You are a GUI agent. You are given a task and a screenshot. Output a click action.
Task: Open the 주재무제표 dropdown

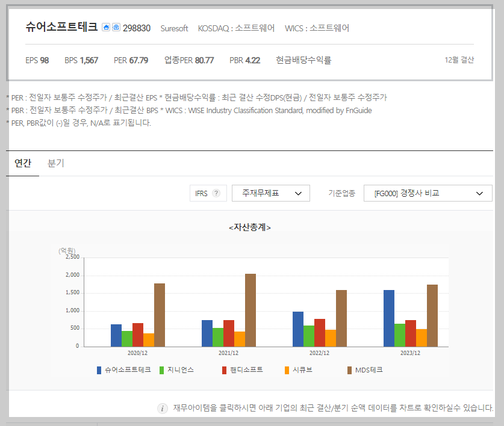[x=271, y=193]
